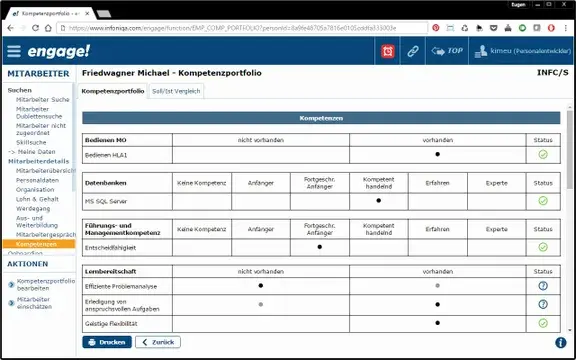This screenshot has width=576, height=360.
Task: Click grey dot for Effiziente Problemanalyse under vorhanden
Action: coord(437,285)
